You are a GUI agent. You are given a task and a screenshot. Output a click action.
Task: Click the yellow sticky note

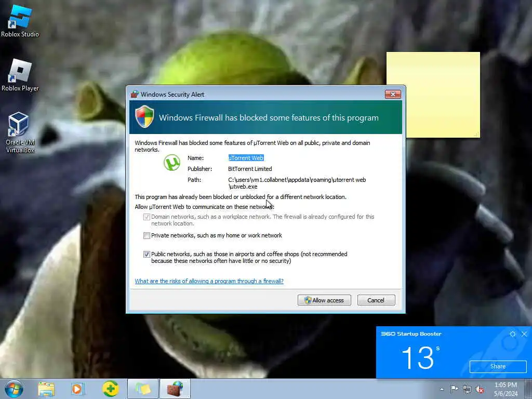[433, 95]
